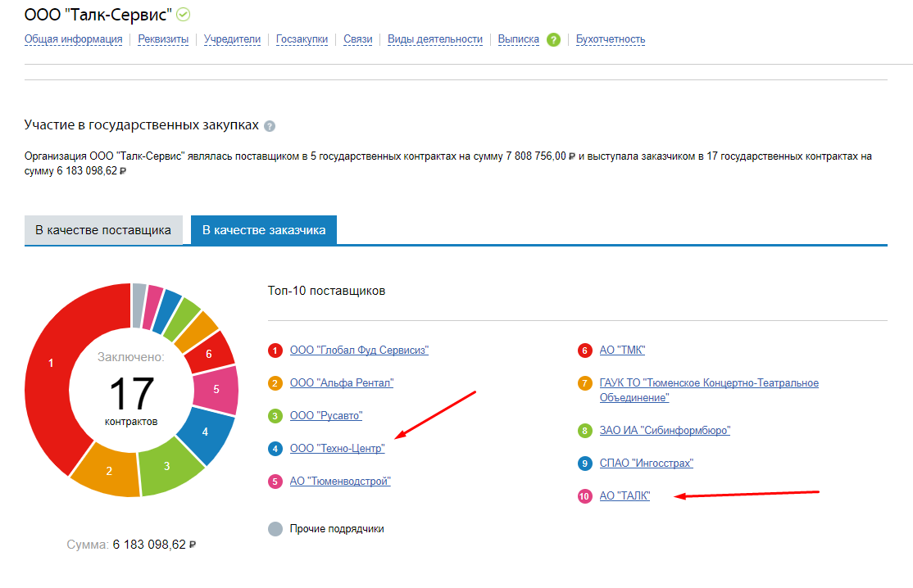Click the red segment 6 of the donut chart
This screenshot has width=913, height=588.
coord(210,353)
